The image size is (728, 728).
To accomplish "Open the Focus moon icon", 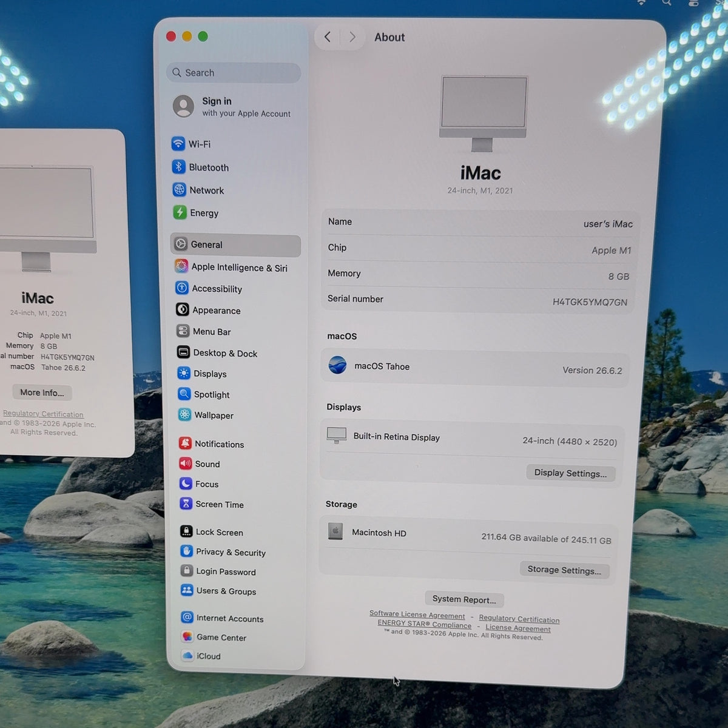I will [x=186, y=484].
